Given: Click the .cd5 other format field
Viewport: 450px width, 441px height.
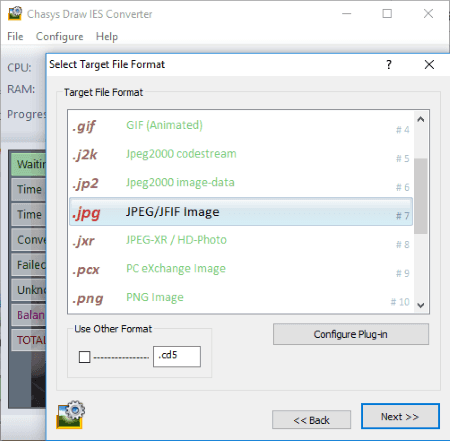Looking at the screenshot, I should pyautogui.click(x=177, y=356).
